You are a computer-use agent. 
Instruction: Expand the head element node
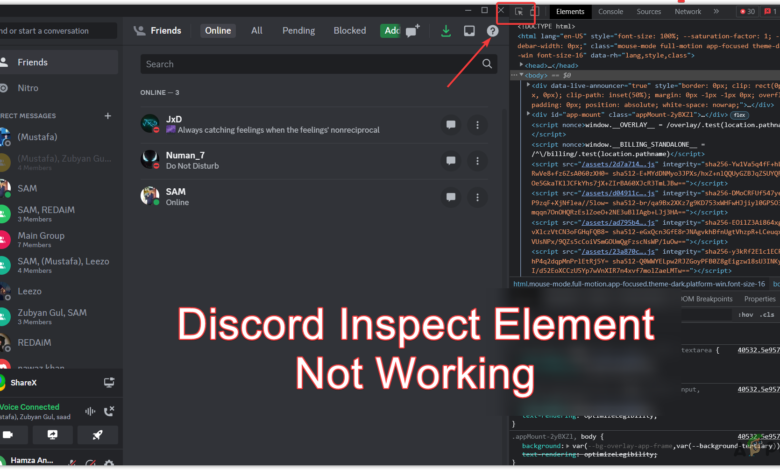coord(521,65)
